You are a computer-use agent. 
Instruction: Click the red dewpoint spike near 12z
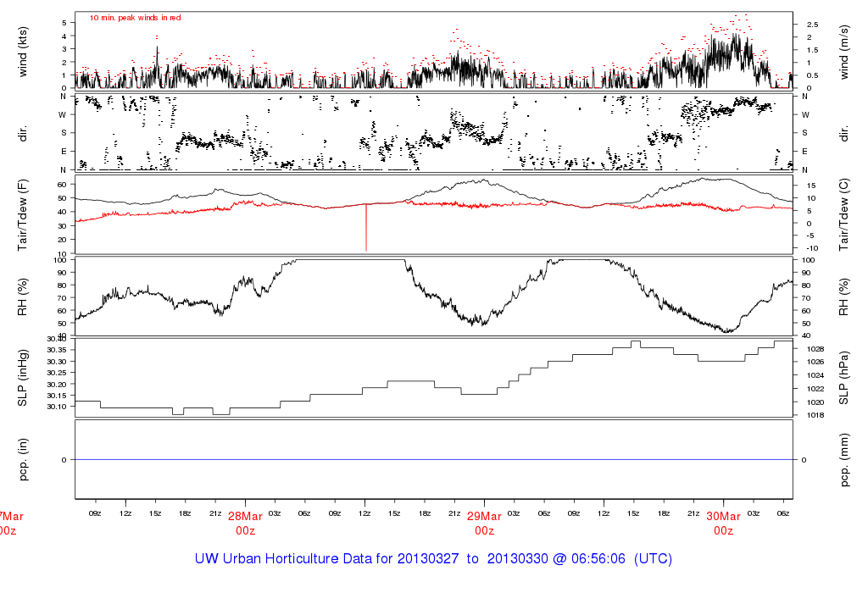366,227
